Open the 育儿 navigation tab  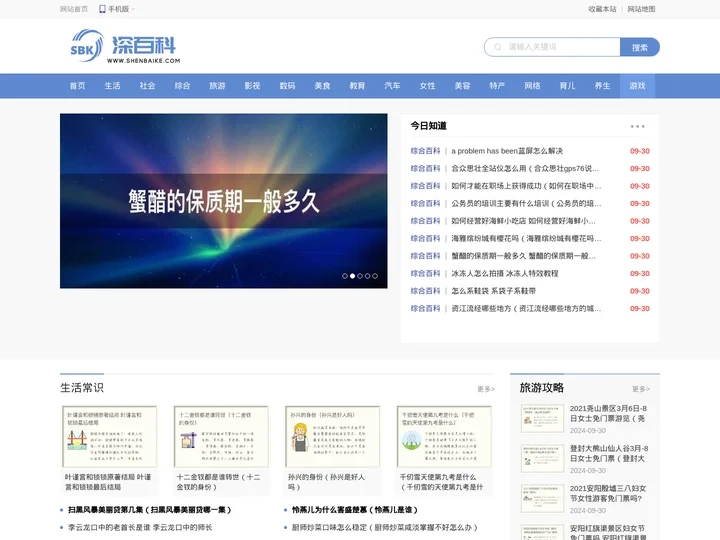[x=568, y=86]
